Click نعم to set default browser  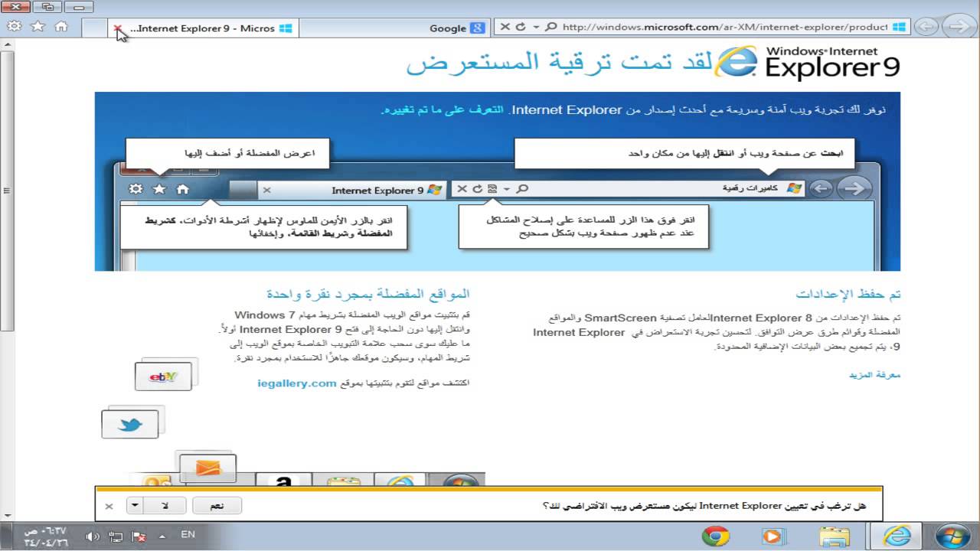(x=217, y=506)
